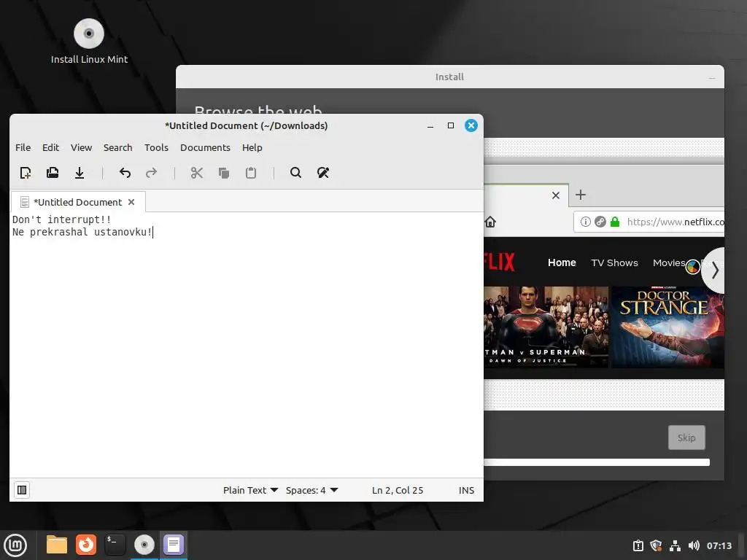Open the Linux Mint start menu
The width and height of the screenshot is (747, 560).
pyautogui.click(x=16, y=545)
